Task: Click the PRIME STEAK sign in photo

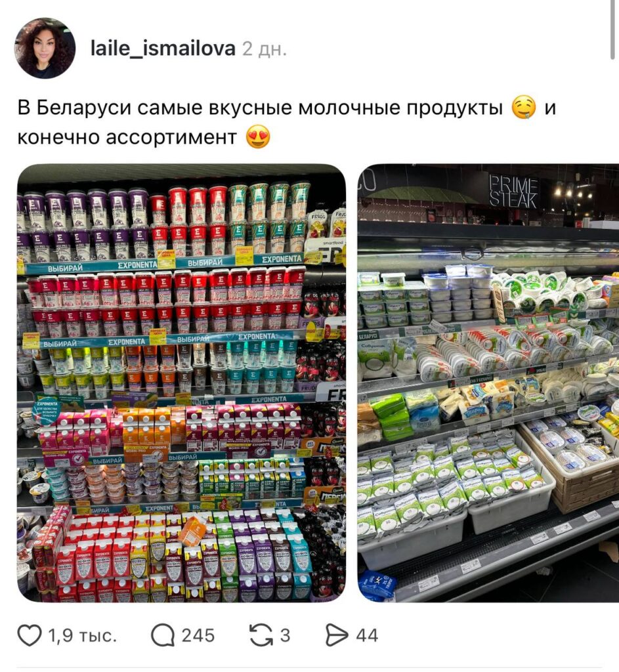Action: (513, 192)
